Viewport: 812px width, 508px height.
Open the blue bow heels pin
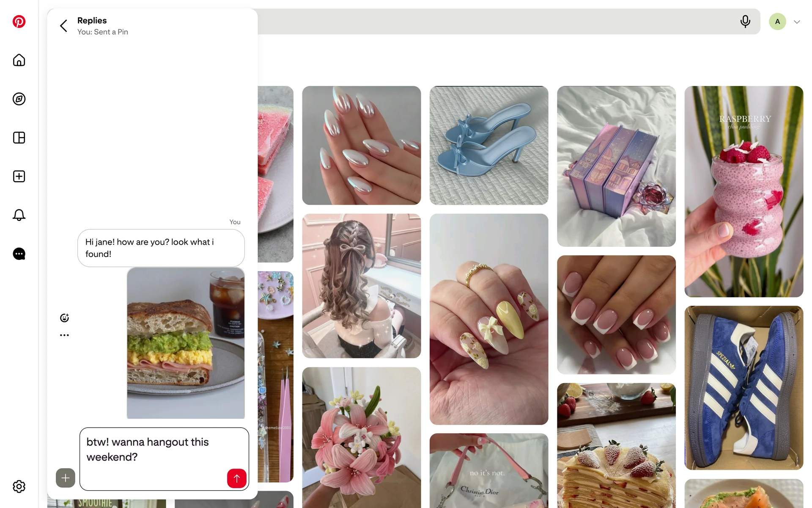pyautogui.click(x=489, y=145)
